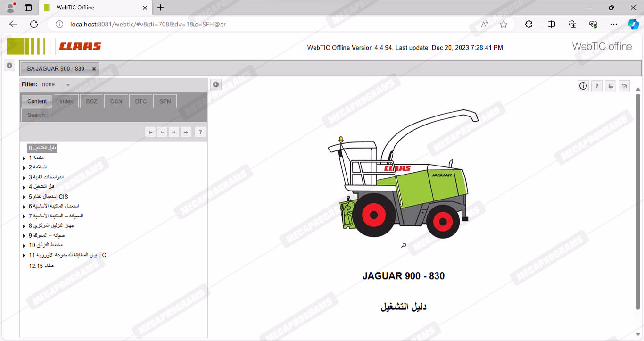The image size is (644, 341).
Task: Expand chapter 7 الصيانة – الماكينة الأساسية
Action: click(x=24, y=216)
